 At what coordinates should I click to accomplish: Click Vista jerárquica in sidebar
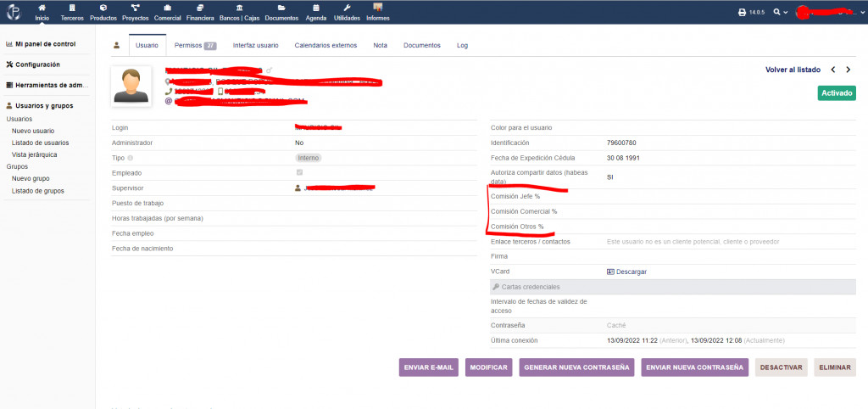(34, 154)
